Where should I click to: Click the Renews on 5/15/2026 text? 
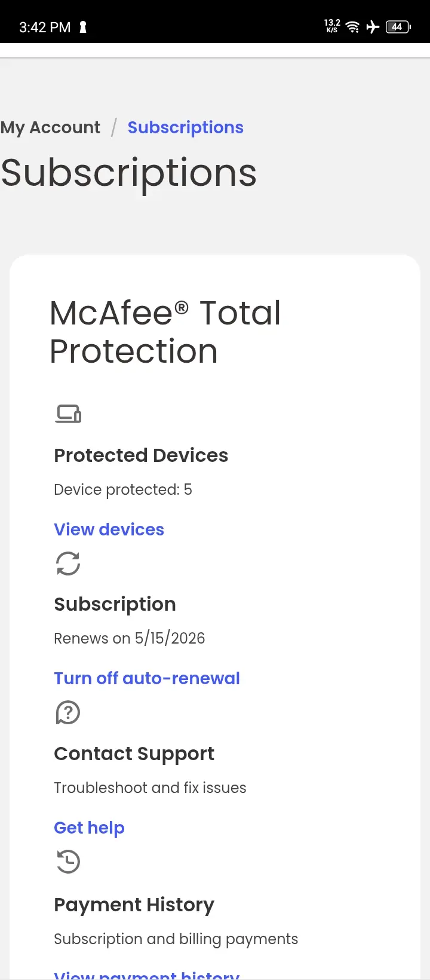pos(130,638)
